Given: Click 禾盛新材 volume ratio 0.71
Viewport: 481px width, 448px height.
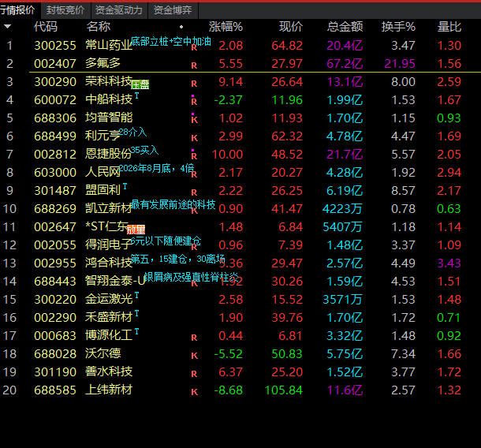Looking at the screenshot, I should pyautogui.click(x=449, y=317).
